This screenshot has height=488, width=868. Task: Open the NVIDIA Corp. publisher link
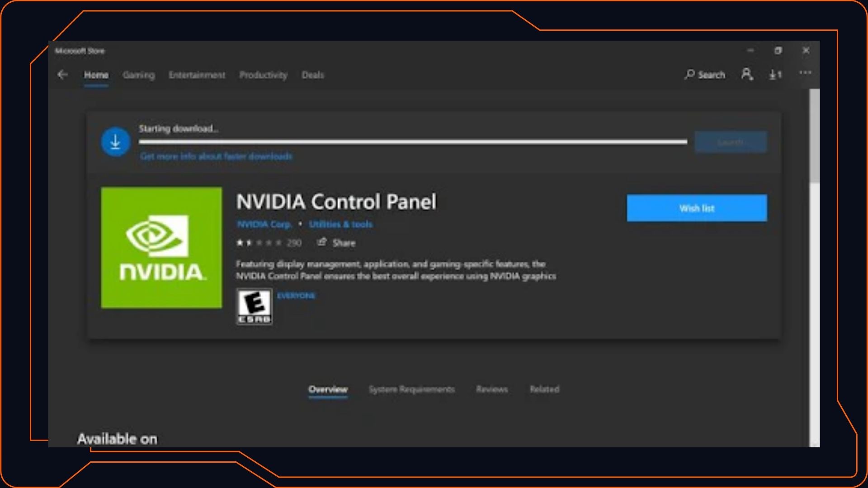[x=264, y=224]
